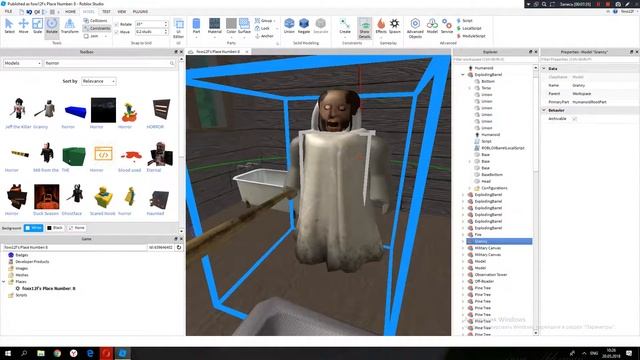Switch to the PLUGINS ribbon tab
640x360 pixels.
click(140, 11)
